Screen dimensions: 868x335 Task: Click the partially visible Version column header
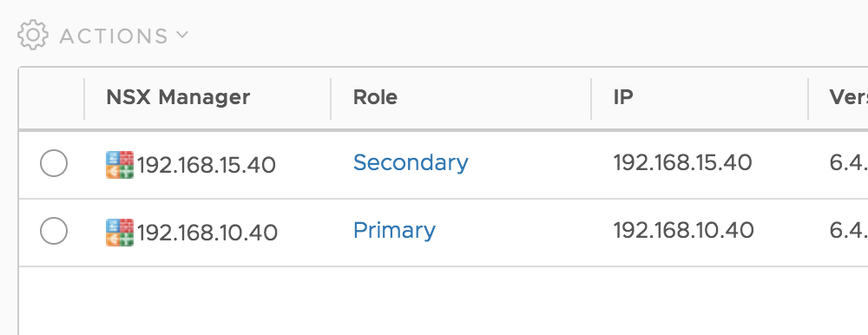click(x=848, y=97)
